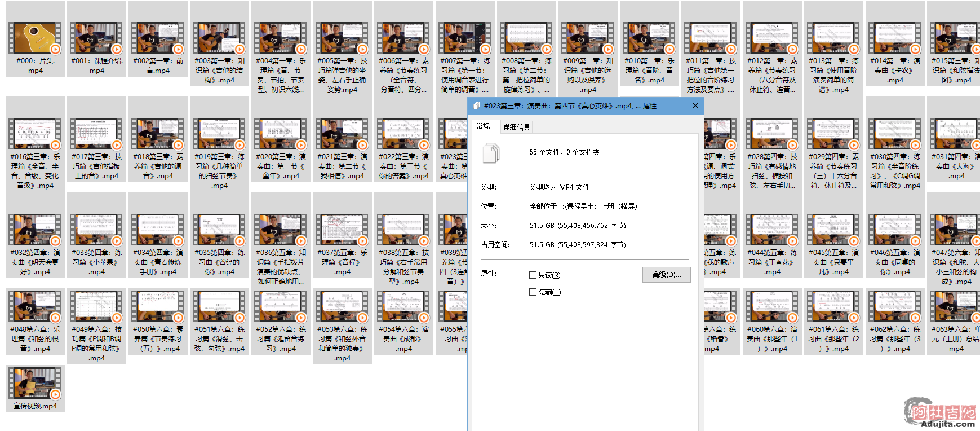
Task: Select #060 演奏曲《那些年（1）》thumbnail
Action: [772, 306]
